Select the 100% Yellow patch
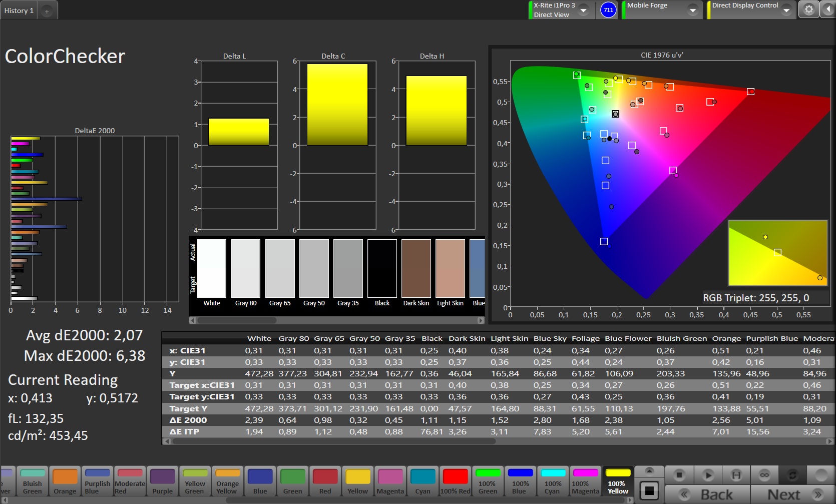 pyautogui.click(x=618, y=481)
